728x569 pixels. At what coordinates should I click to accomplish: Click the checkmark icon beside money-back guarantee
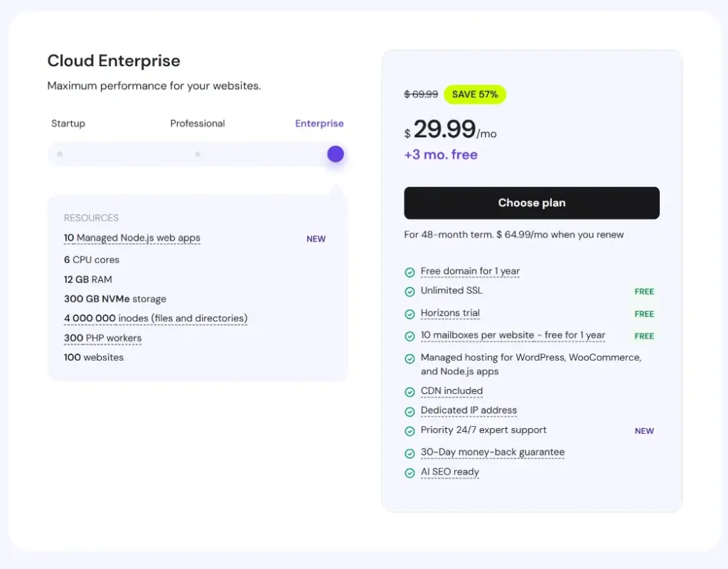[x=410, y=452]
